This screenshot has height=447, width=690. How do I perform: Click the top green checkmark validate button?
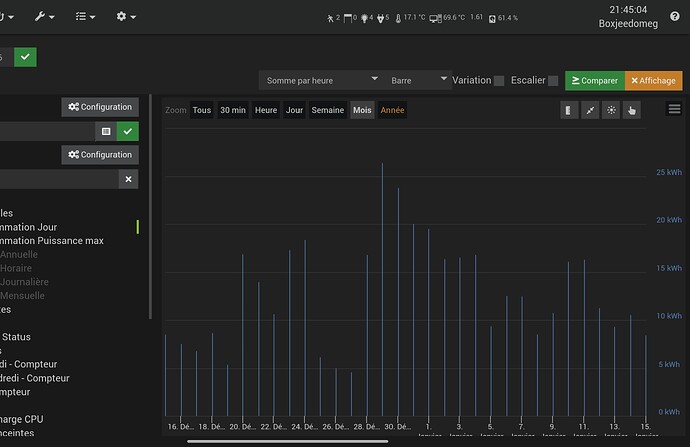26,57
